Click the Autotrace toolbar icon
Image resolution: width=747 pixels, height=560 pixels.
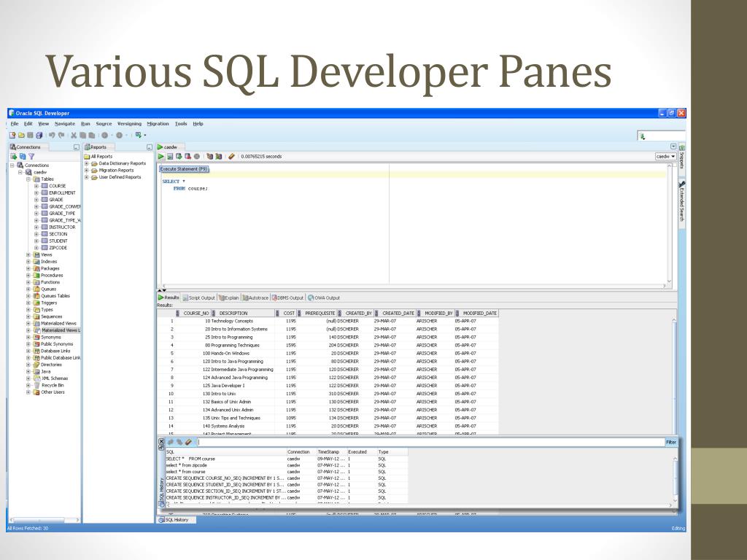click(219, 156)
